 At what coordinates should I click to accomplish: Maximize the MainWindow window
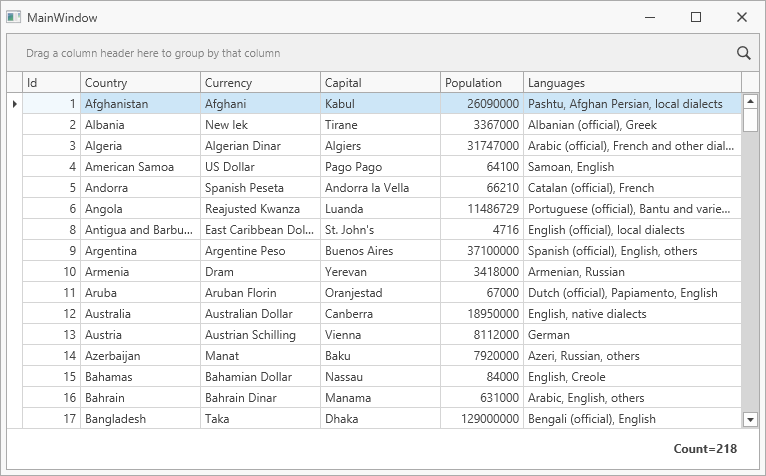tap(696, 17)
